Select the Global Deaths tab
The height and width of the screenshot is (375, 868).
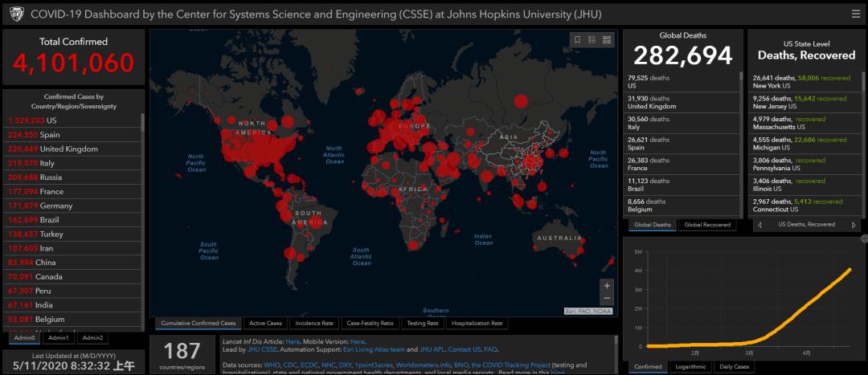click(652, 225)
